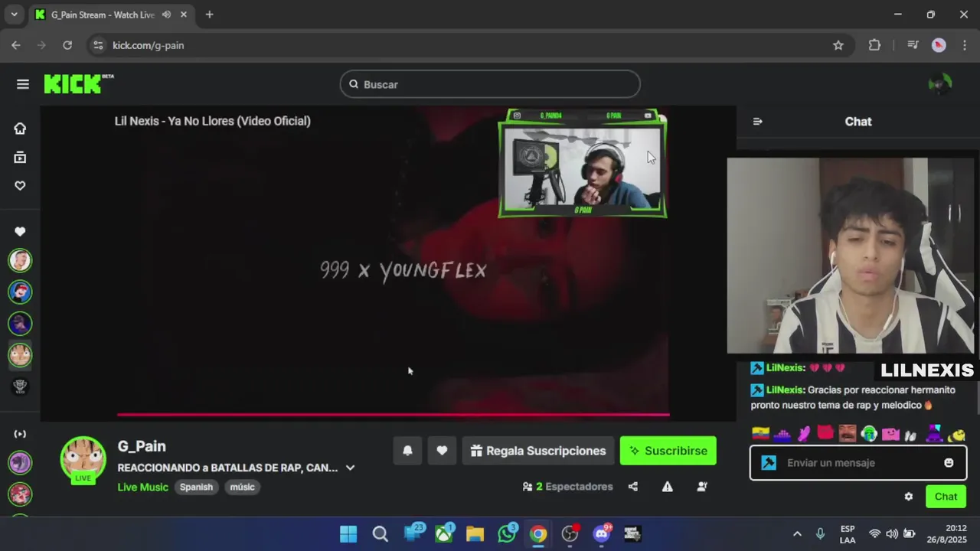Viewport: 980px width, 551px height.
Task: Open the Chrome extensions puzzle icon
Action: tap(874, 45)
